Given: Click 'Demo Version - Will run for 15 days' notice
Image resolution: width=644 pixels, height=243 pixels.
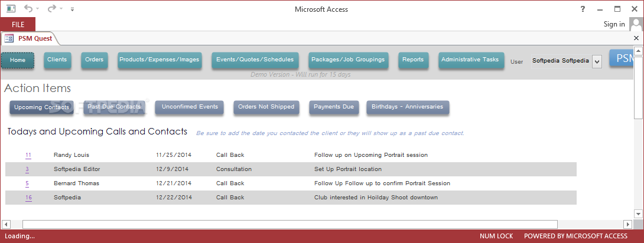Looking at the screenshot, I should [x=301, y=74].
